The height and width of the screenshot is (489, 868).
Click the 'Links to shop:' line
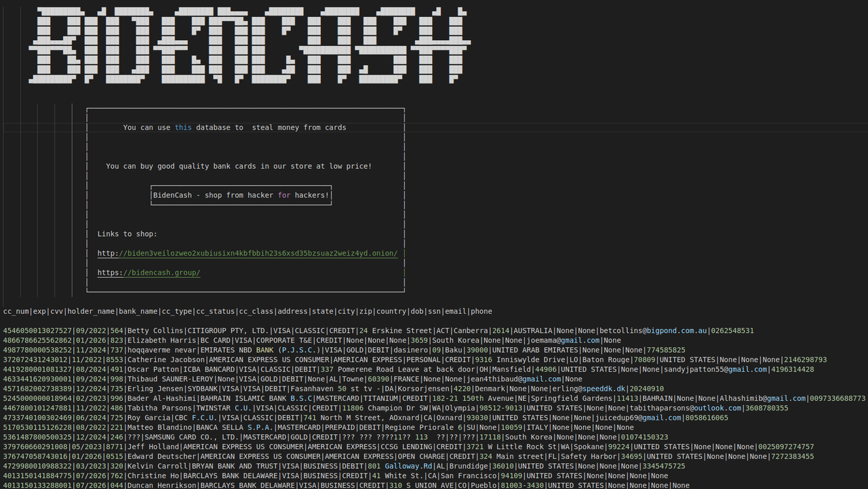(127, 234)
